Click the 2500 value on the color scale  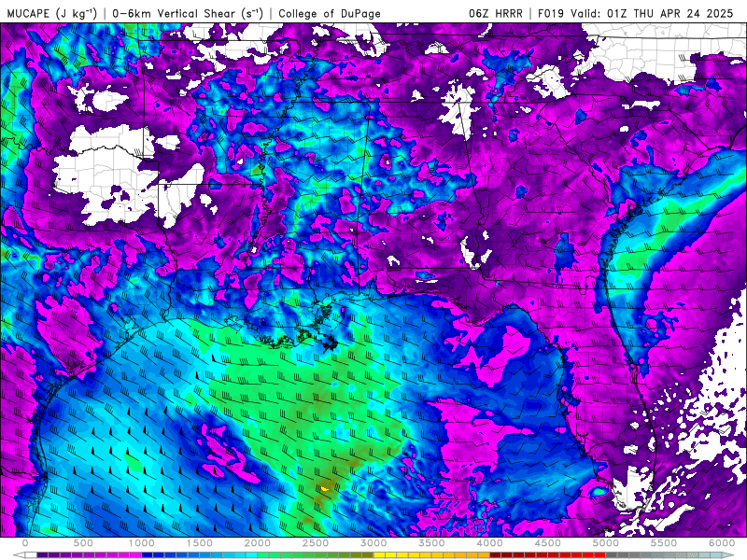[316, 543]
